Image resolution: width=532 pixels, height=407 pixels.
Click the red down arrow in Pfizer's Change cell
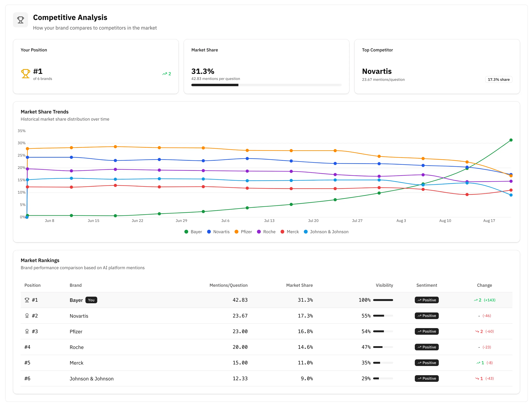tap(477, 331)
